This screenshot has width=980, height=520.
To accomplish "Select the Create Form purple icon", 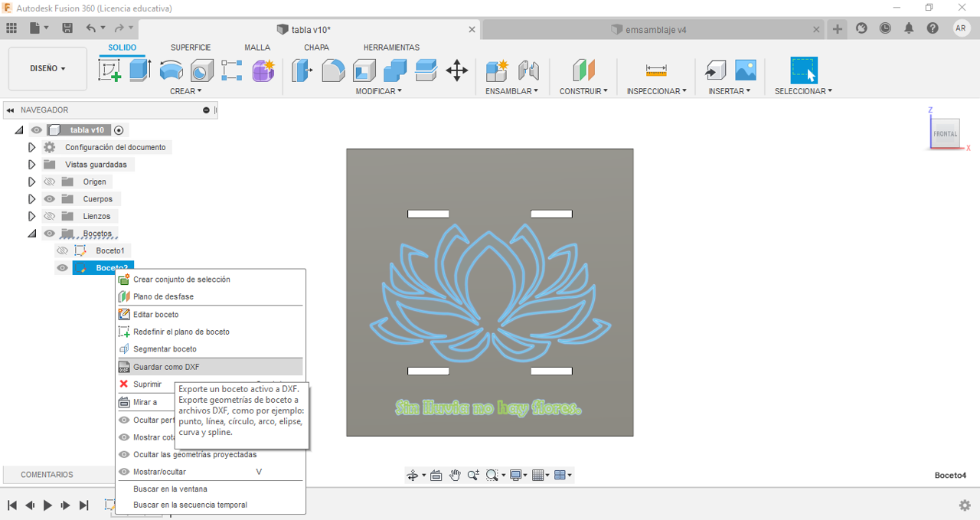I will [263, 70].
